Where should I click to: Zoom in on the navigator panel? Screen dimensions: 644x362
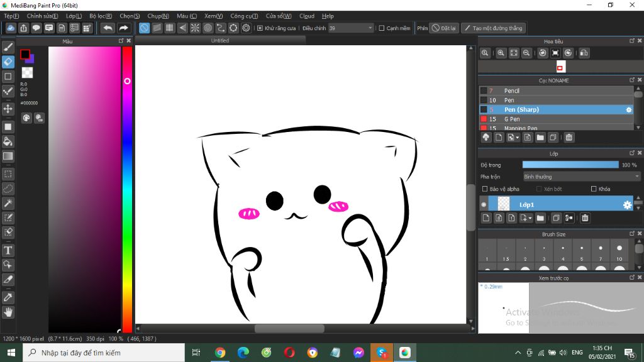[x=501, y=53]
